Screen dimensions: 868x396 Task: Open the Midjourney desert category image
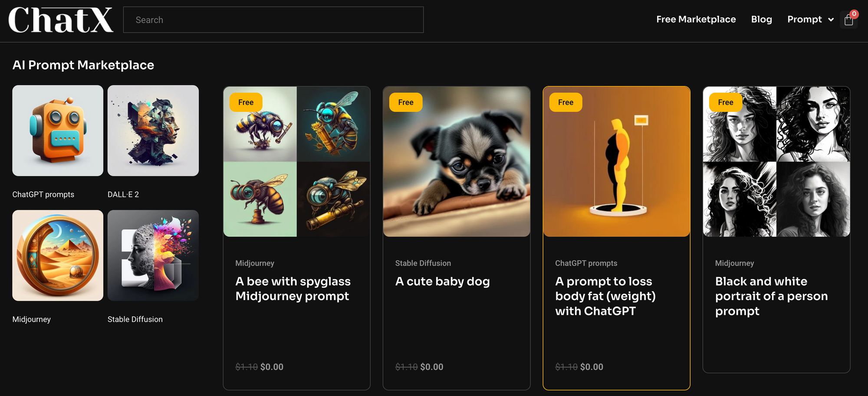(58, 255)
